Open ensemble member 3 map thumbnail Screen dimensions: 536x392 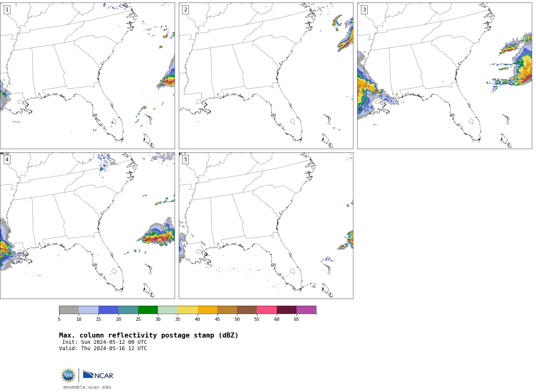coord(444,76)
